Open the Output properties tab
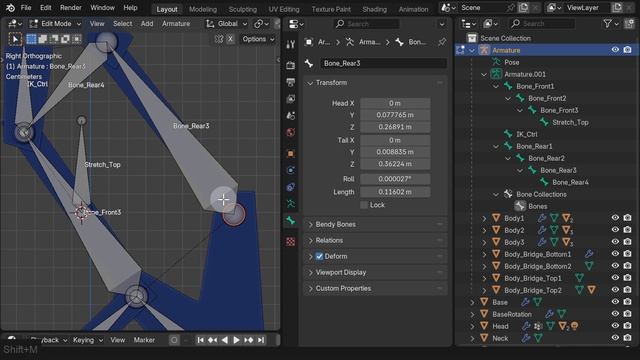Screen dimensions: 640x360 [291, 82]
